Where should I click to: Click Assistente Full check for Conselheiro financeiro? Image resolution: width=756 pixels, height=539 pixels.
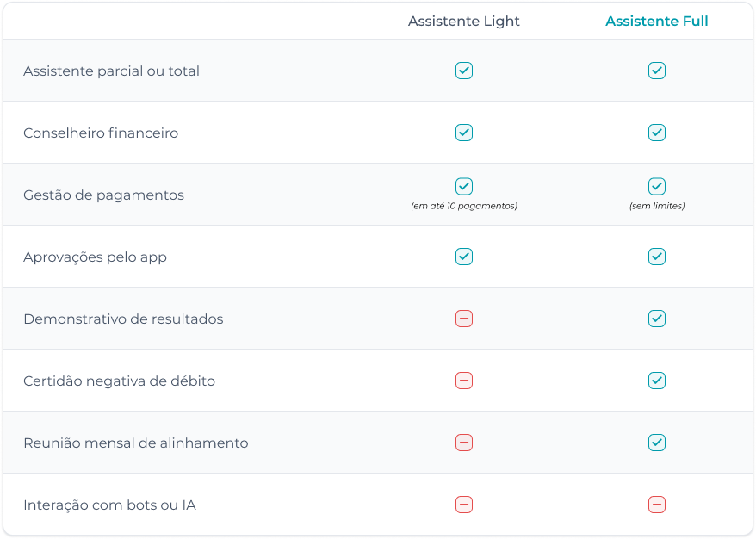[657, 133]
